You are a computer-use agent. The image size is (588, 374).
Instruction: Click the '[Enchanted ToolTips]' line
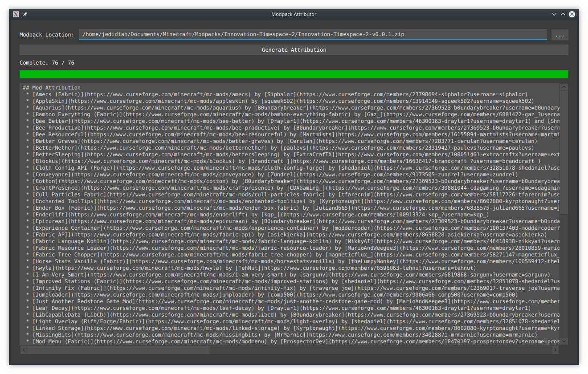click(x=293, y=201)
